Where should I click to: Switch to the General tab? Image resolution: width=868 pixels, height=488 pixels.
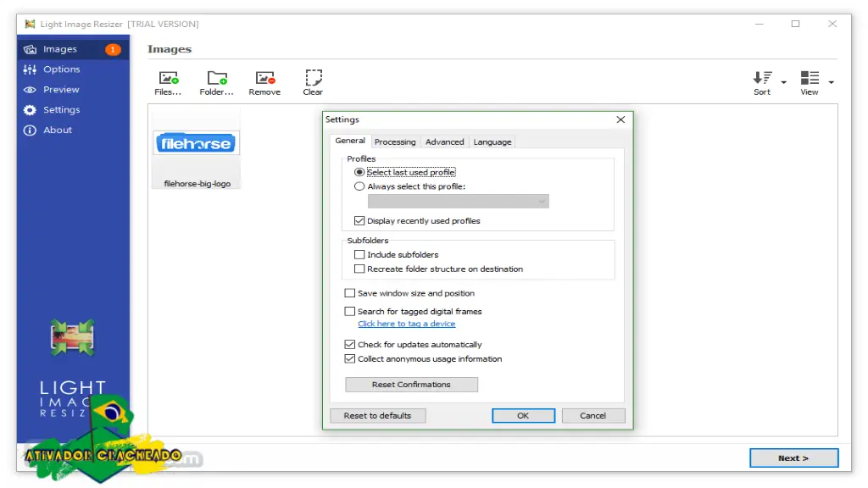[x=350, y=141]
